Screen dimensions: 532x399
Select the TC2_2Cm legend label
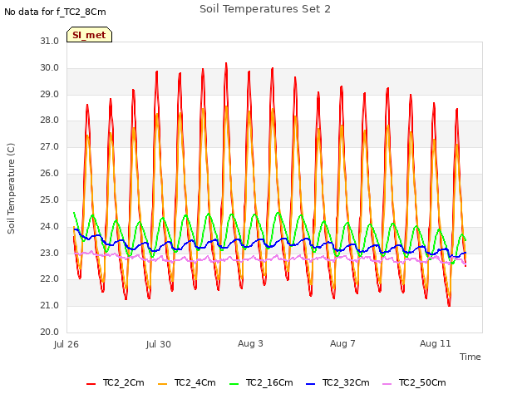pos(124,382)
